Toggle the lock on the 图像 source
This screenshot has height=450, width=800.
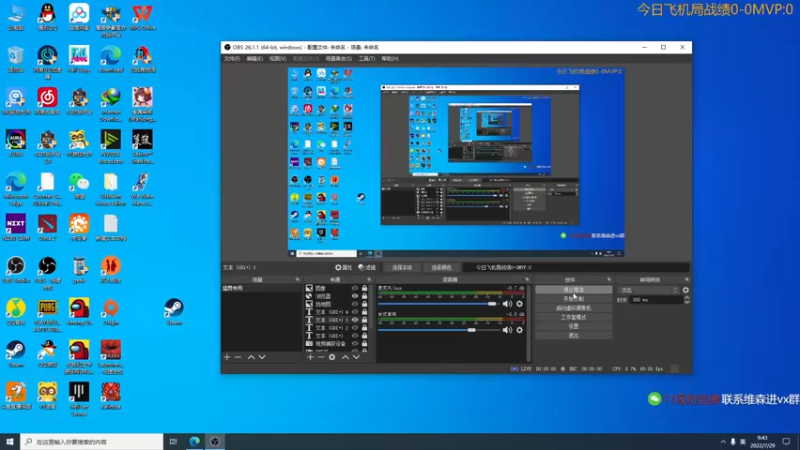coord(364,288)
